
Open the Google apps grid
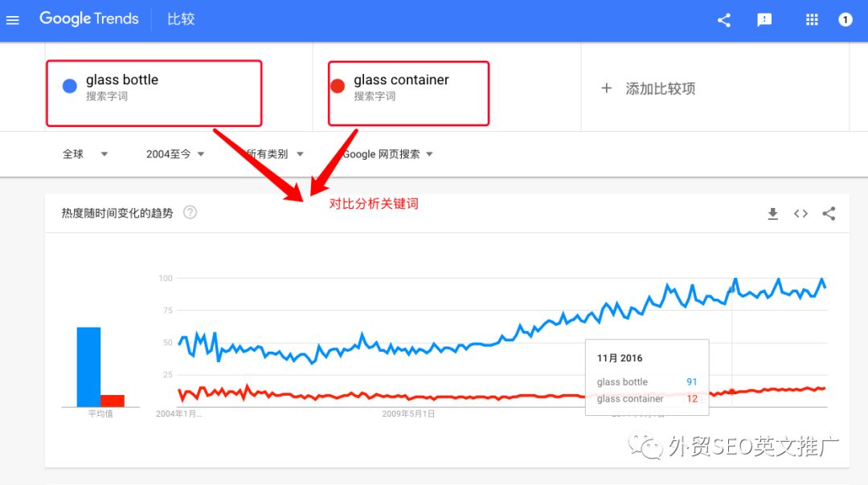pos(812,20)
